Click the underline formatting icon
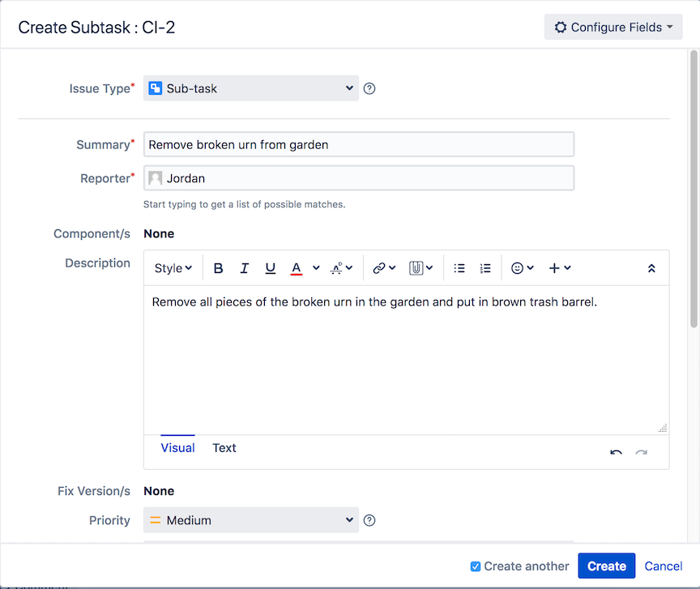 270,268
